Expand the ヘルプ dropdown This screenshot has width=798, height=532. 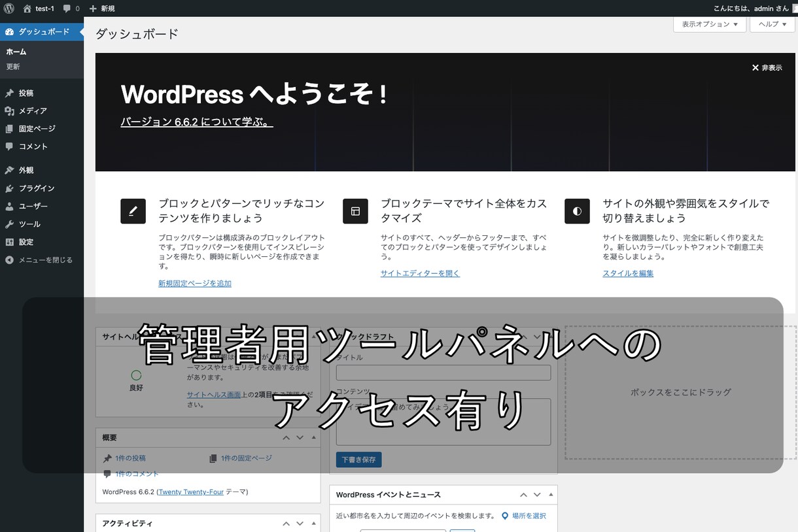[772, 24]
